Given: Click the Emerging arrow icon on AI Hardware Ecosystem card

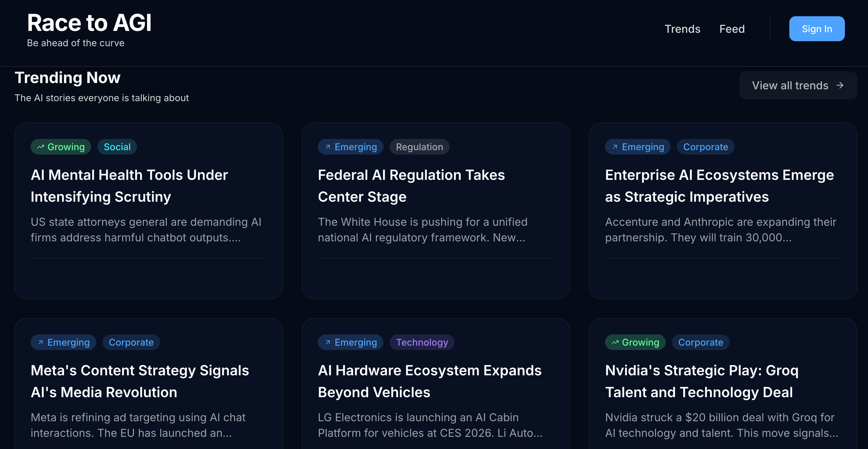Looking at the screenshot, I should 328,343.
